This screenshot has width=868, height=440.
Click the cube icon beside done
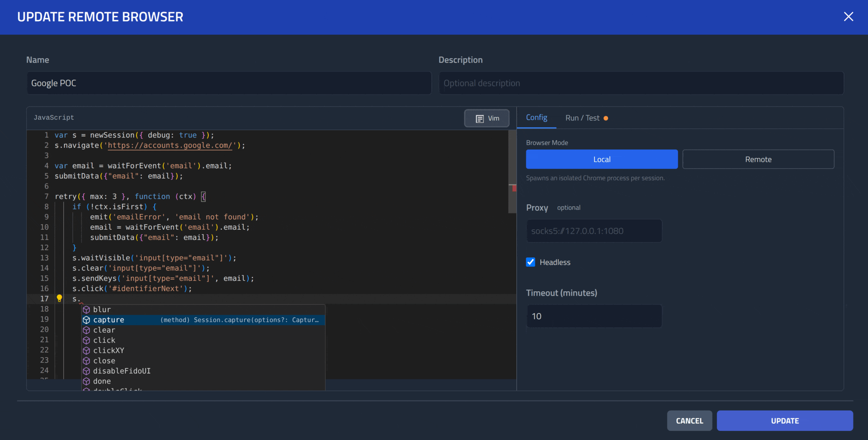coord(86,381)
